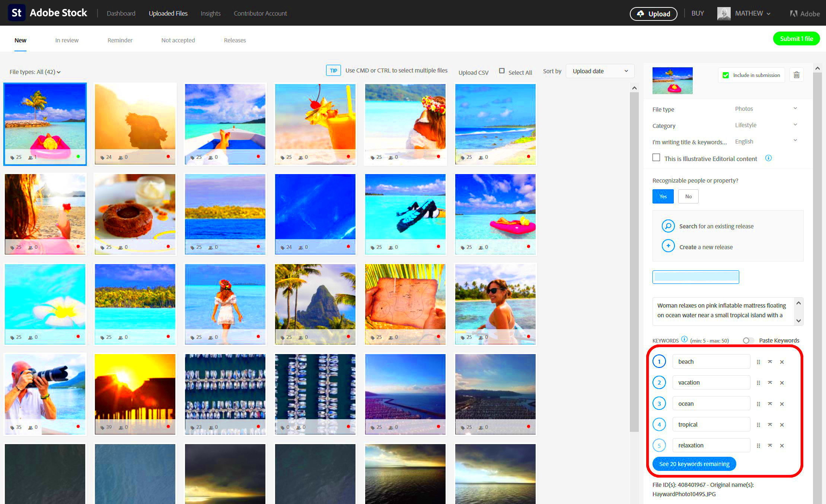Screen dimensions: 826x504
Task: Click the Upload icon button
Action: tap(640, 13)
